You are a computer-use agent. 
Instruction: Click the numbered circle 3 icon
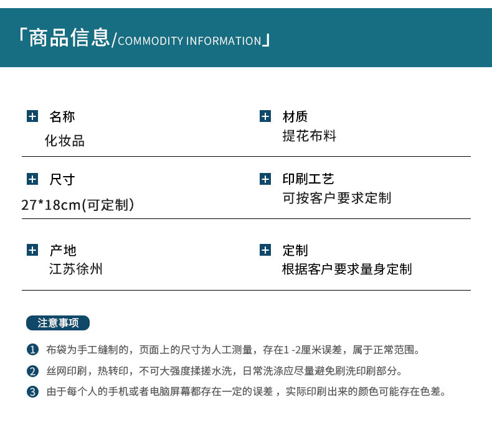(32, 392)
